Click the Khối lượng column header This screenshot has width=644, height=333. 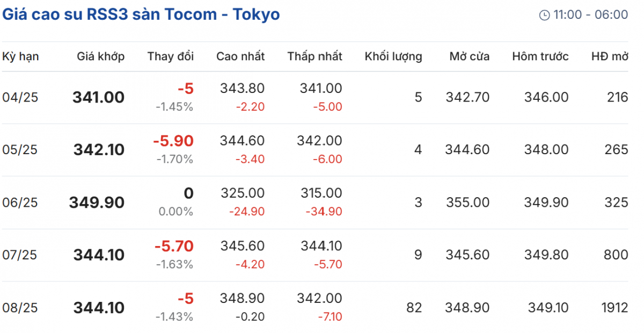coord(393,56)
